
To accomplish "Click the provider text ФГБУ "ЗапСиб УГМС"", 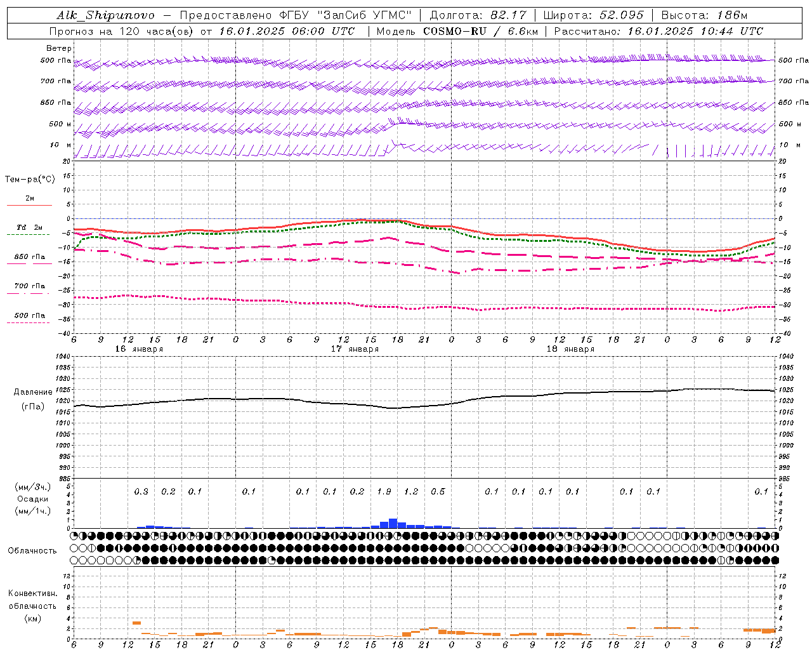I will tap(346, 15).
